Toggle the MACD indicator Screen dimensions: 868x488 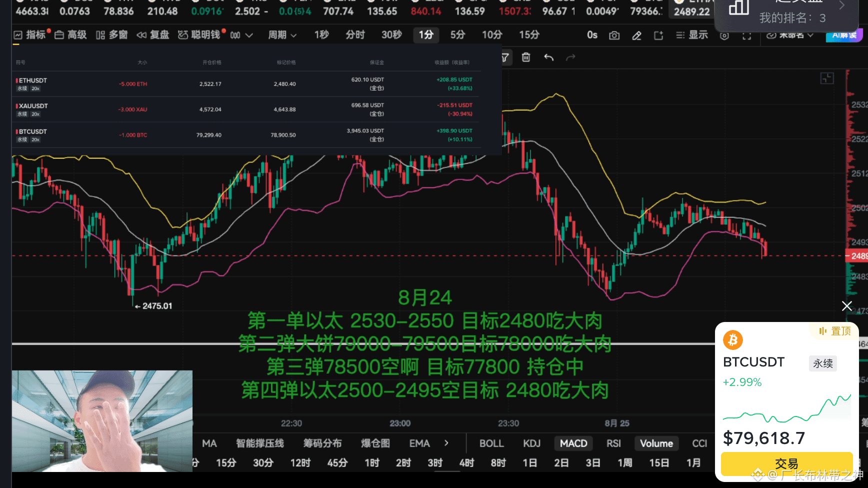click(573, 443)
